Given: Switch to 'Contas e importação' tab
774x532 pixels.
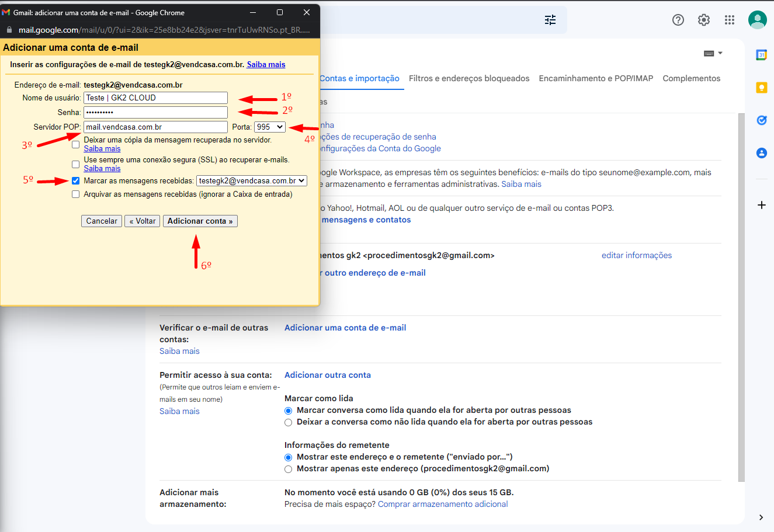Looking at the screenshot, I should 359,78.
